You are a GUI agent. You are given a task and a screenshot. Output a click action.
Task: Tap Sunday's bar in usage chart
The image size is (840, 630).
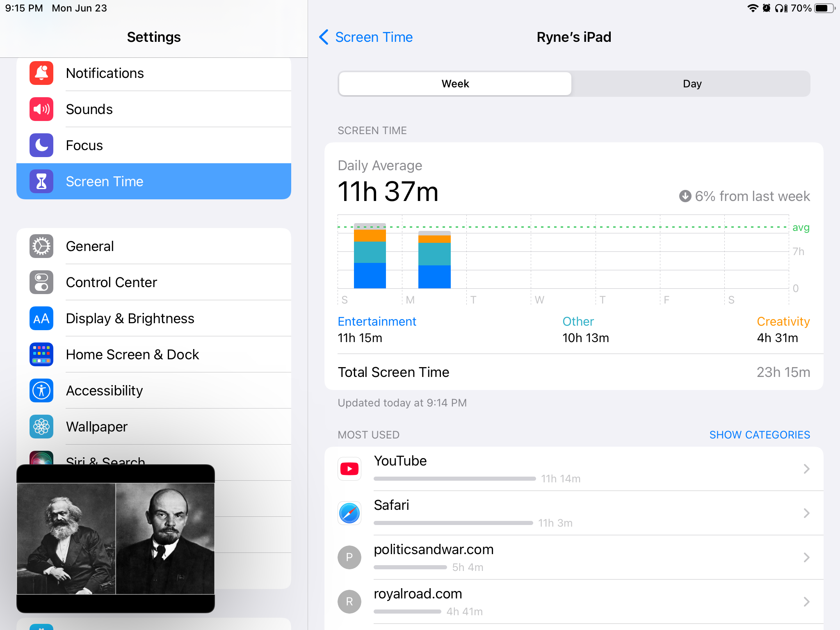click(x=370, y=256)
